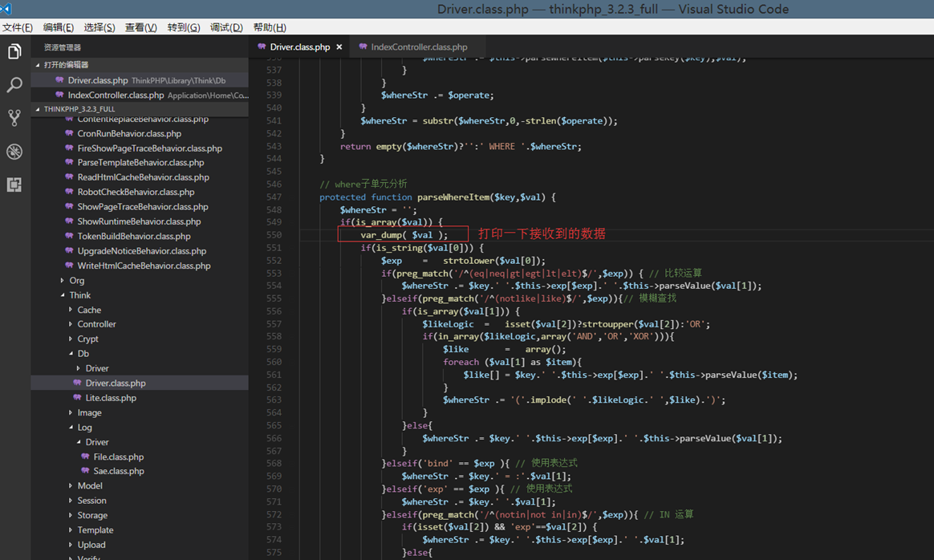This screenshot has height=560, width=934.
Task: Click the PHP icon on IndexController.class.php tab
Action: (363, 47)
